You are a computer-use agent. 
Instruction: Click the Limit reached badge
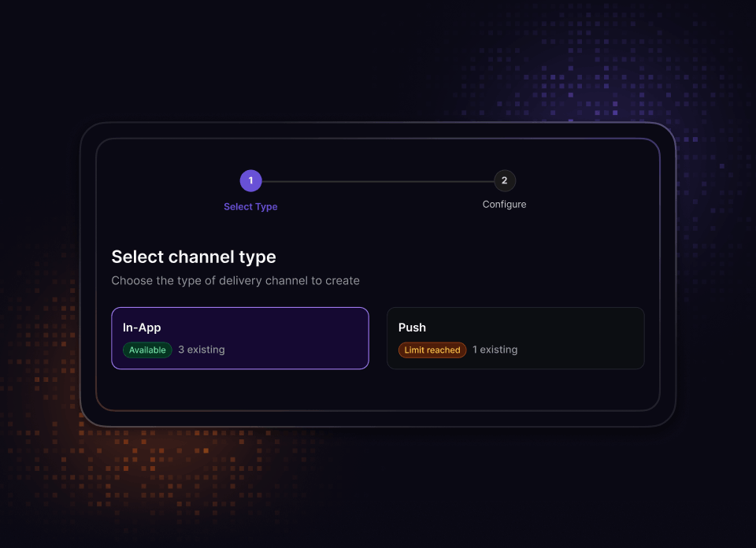point(432,350)
